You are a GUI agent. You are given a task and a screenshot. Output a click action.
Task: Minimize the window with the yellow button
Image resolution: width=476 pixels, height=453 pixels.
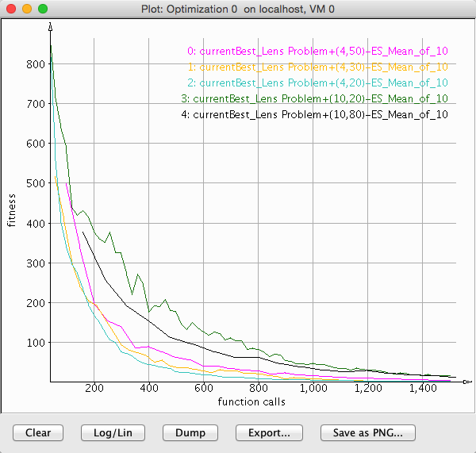click(27, 8)
